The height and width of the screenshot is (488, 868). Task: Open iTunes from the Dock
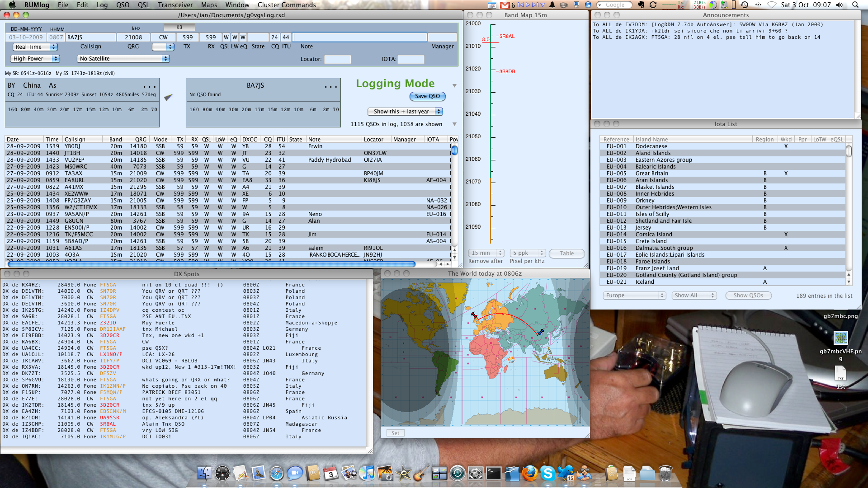[x=367, y=474]
